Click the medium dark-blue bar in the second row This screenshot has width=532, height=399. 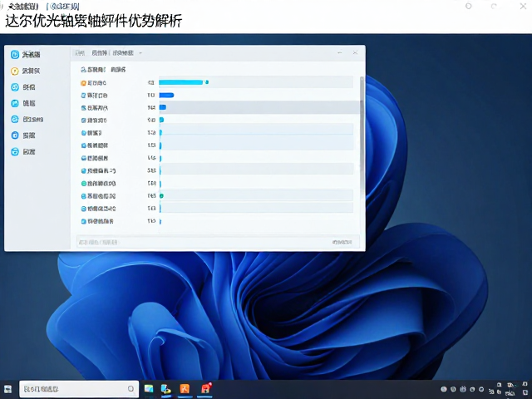pyautogui.click(x=166, y=96)
